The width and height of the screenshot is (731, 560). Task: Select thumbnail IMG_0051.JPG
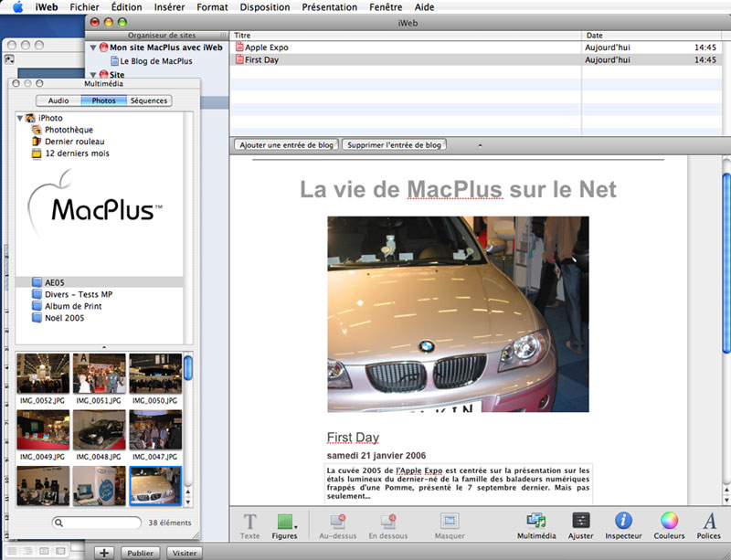tap(100, 374)
